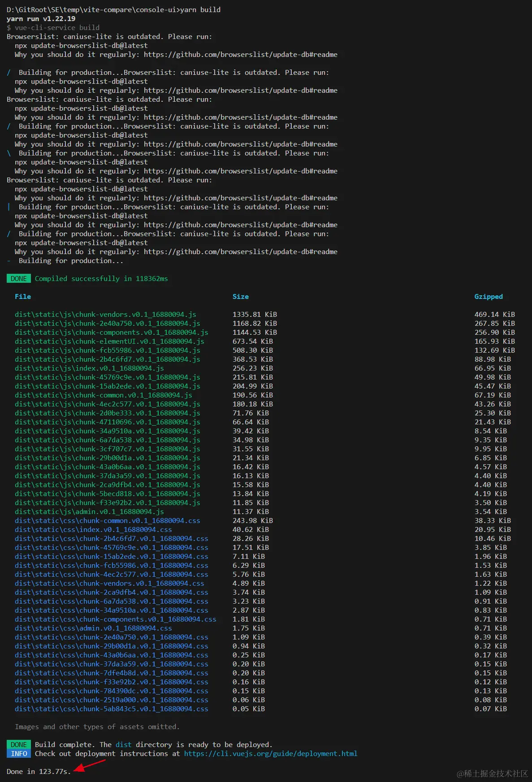
Task: Select chunk-2d0be333.v0.1_16880094.js file name
Action: [108, 413]
